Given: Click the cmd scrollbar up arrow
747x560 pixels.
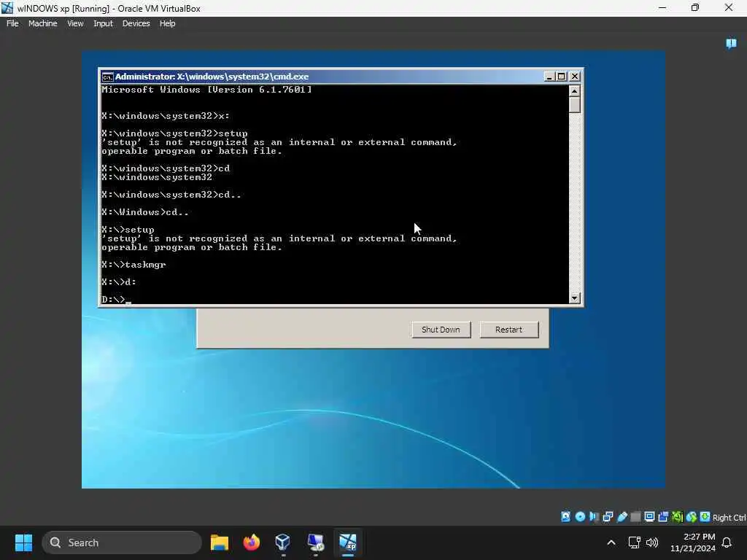Looking at the screenshot, I should [x=575, y=90].
